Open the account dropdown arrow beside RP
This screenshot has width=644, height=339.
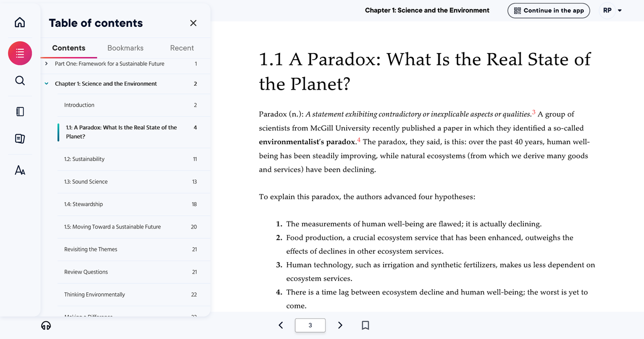(621, 10)
